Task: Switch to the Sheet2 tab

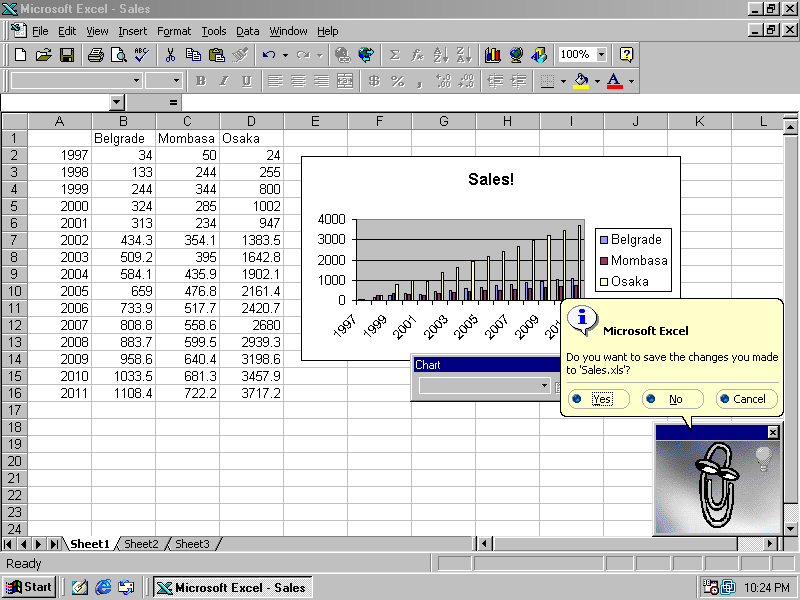Action: (x=141, y=544)
